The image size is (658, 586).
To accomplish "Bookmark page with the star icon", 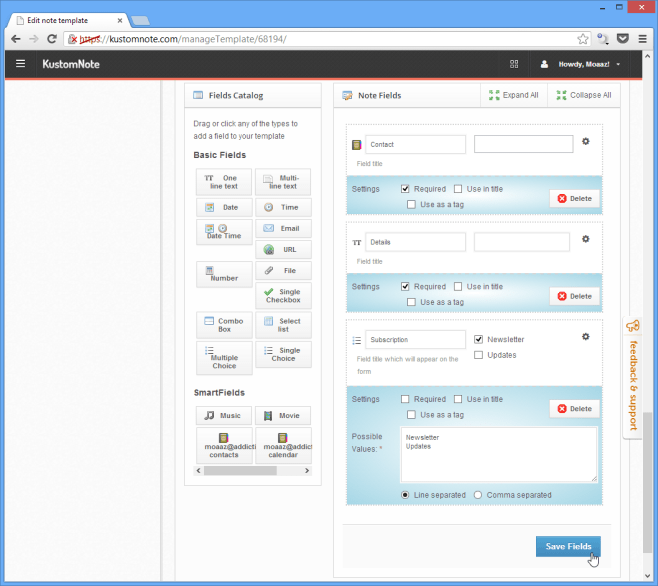I will click(582, 39).
